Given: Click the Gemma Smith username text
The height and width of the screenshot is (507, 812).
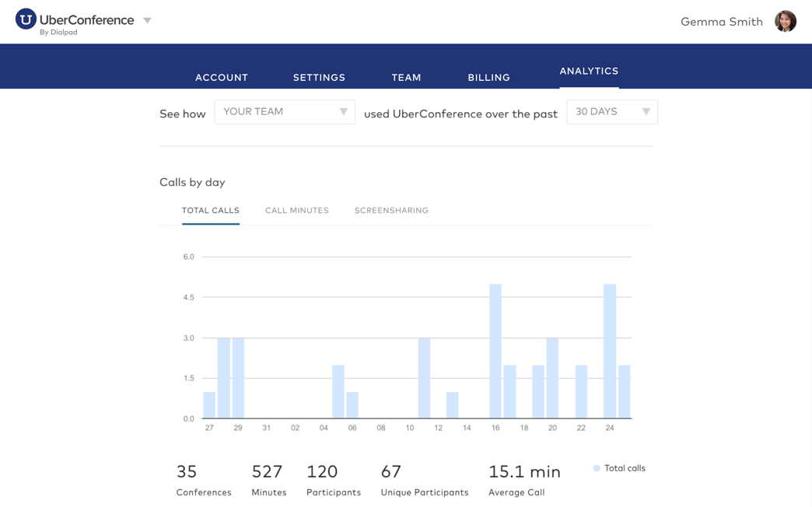Looking at the screenshot, I should click(721, 22).
